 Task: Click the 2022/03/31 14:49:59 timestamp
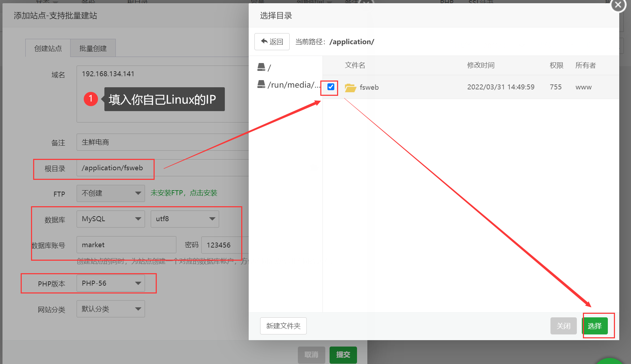[501, 87]
